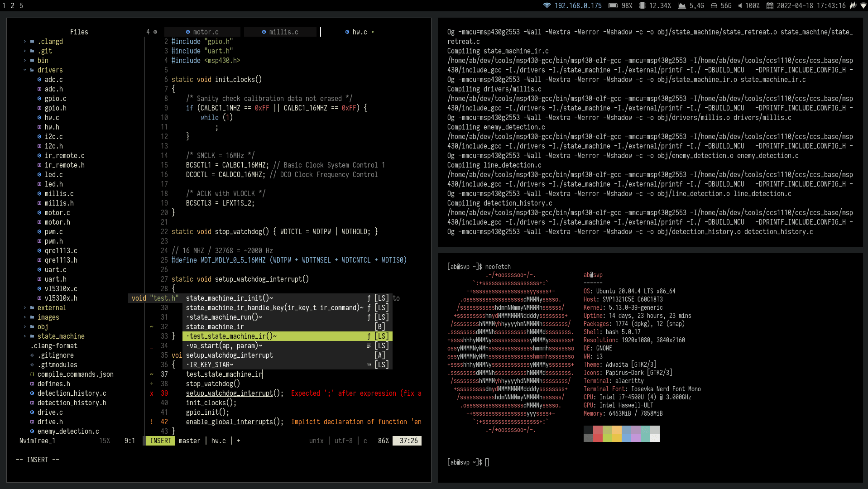Click the disk icon showing 56G
The width and height of the screenshot is (868, 489).
(714, 5)
